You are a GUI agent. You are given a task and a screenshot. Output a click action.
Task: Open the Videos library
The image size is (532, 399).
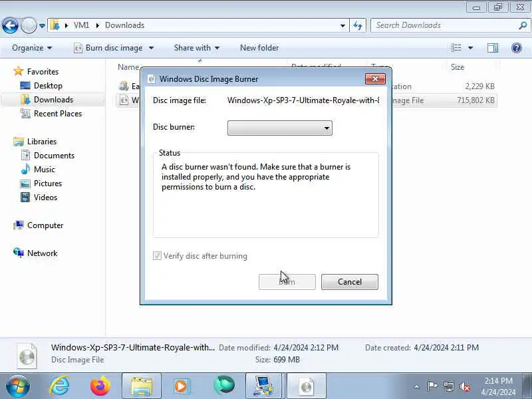(x=45, y=197)
